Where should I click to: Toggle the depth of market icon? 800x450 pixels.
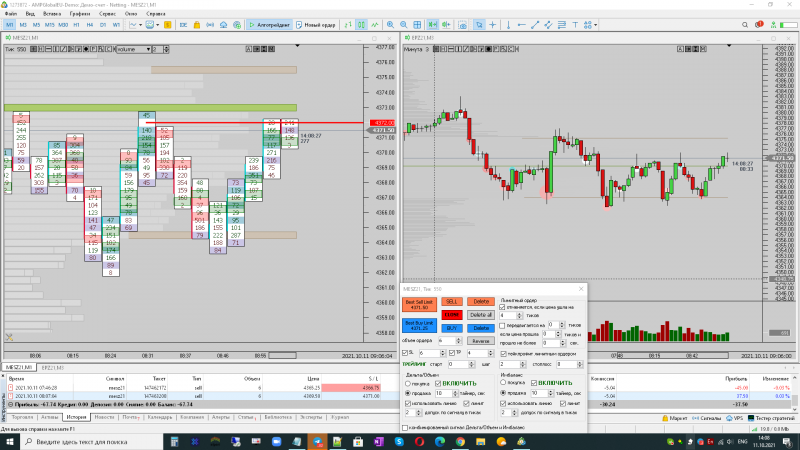point(348,24)
